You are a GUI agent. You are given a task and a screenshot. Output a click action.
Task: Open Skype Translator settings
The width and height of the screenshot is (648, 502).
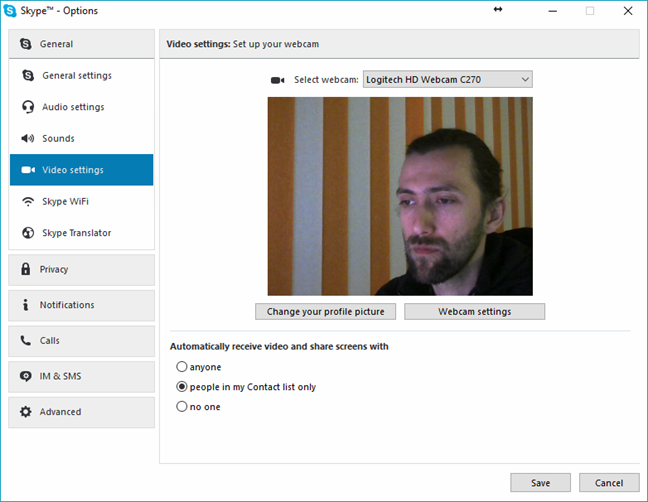[x=81, y=233]
